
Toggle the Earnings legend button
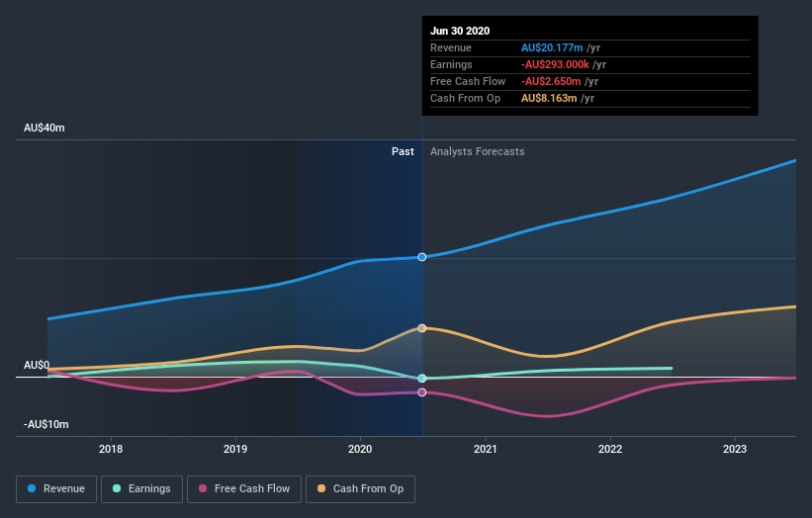141,489
